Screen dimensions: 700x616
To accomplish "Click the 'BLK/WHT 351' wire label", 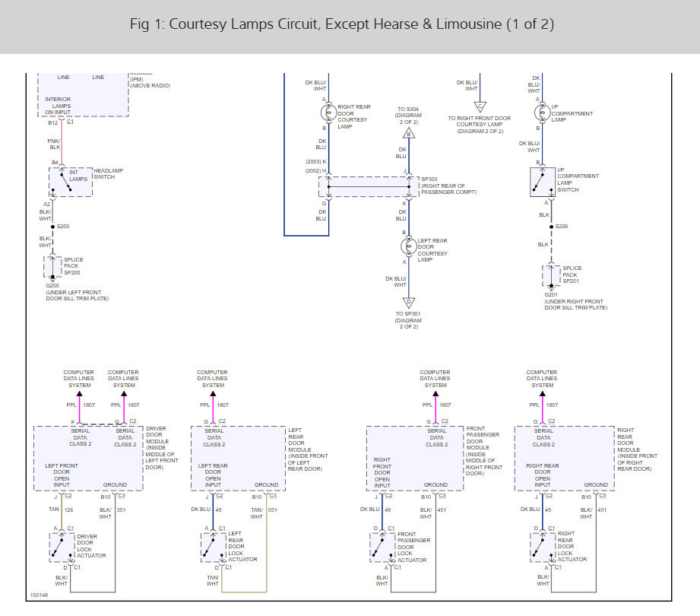I will click(x=112, y=513).
